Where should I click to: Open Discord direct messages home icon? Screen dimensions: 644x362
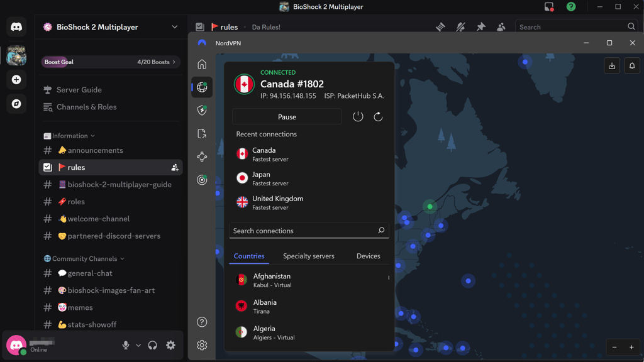coord(16,27)
